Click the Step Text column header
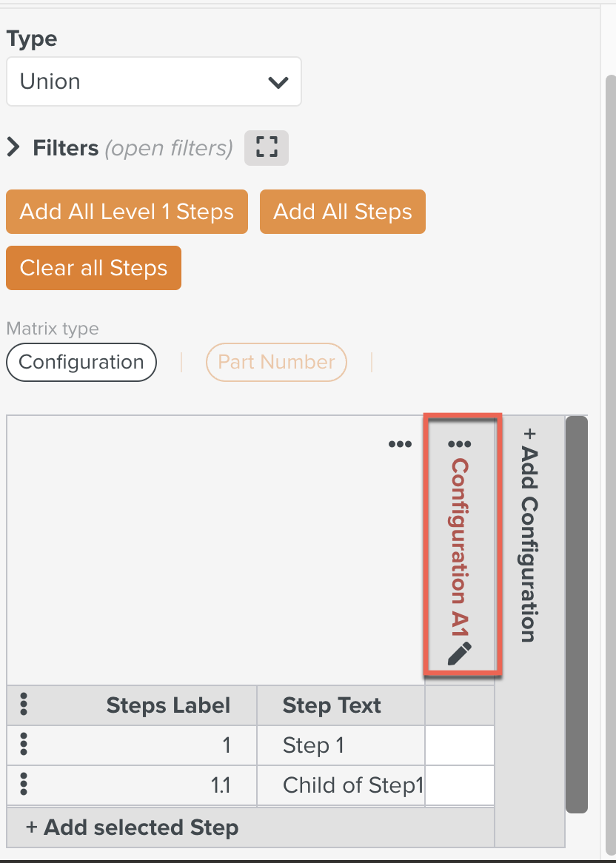Screen dimensions: 616x863 (x=332, y=705)
